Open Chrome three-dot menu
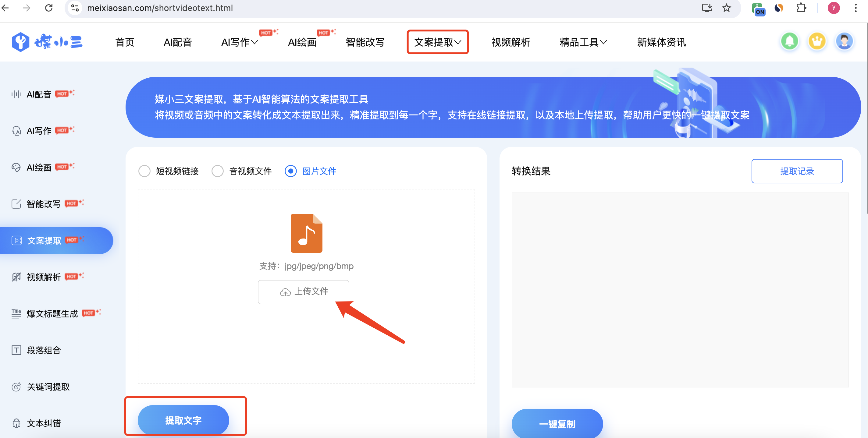The width and height of the screenshot is (868, 438). point(856,8)
